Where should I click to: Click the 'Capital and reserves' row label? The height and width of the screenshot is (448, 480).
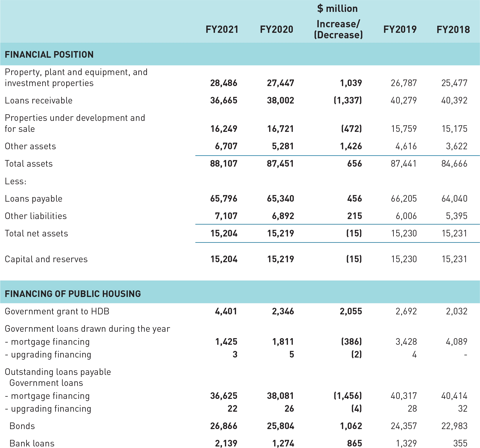[x=46, y=259]
